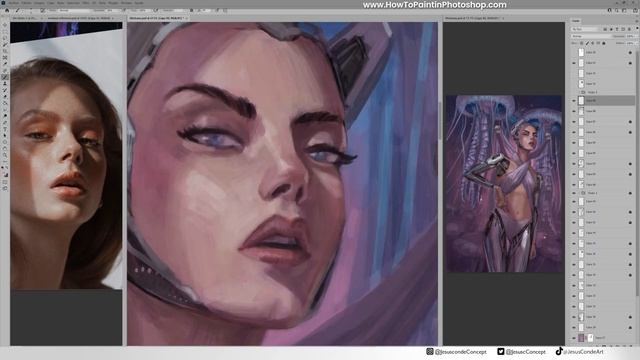Open brush Mode dropdown in options bar
Viewport: 640px width, 360px height.
coord(74,10)
